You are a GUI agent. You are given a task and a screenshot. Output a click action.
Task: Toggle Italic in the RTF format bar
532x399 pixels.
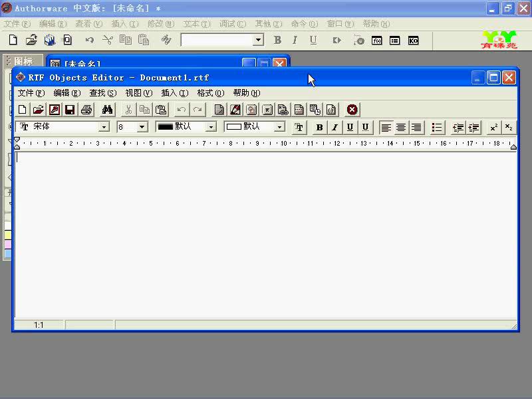point(335,128)
